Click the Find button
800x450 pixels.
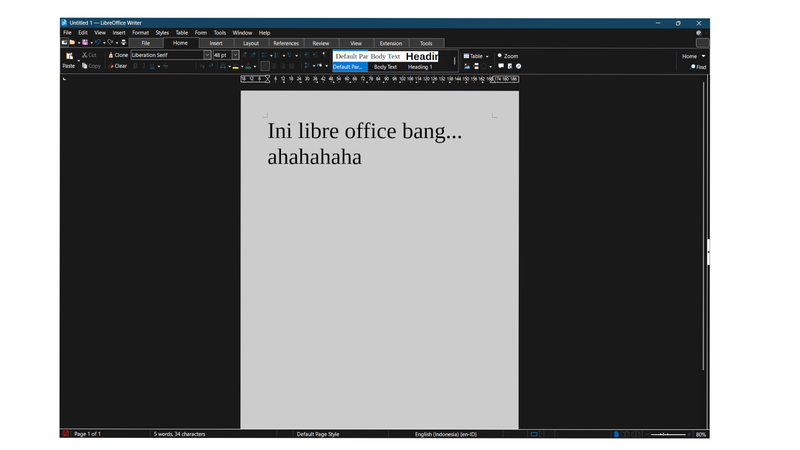[698, 67]
